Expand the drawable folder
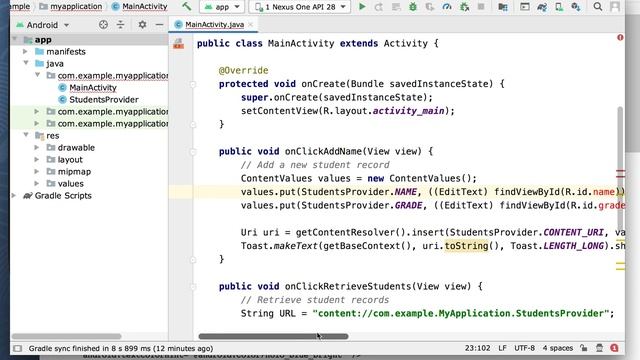640x360 pixels. [37, 147]
